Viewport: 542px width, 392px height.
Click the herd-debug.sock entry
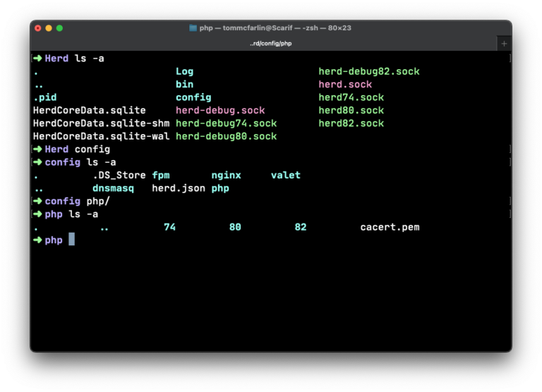220,110
